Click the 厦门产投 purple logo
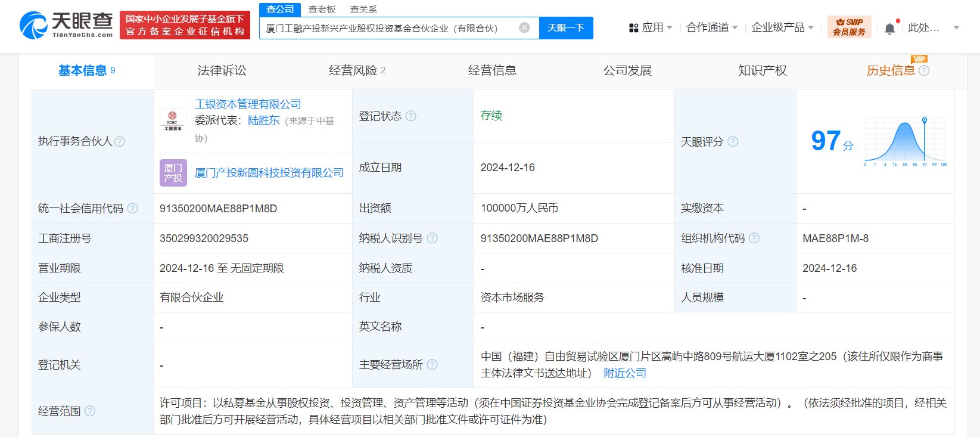 coord(173,173)
